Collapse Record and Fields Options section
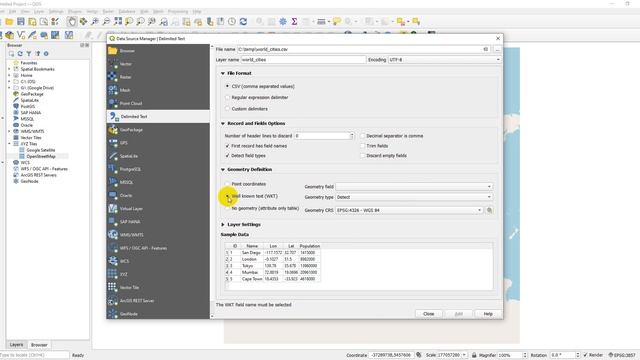 (223, 123)
